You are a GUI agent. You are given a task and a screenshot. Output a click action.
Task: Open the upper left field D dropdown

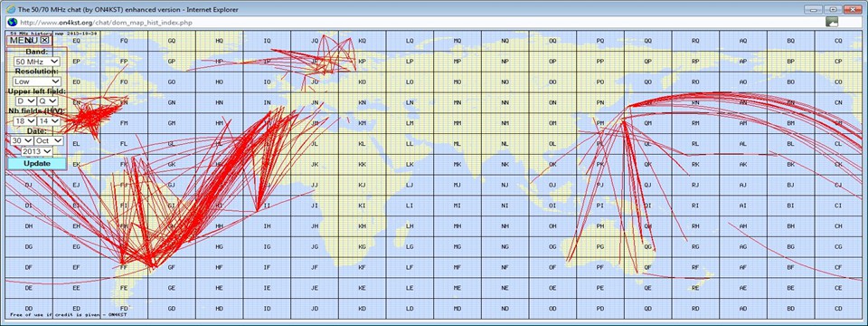[x=26, y=101]
